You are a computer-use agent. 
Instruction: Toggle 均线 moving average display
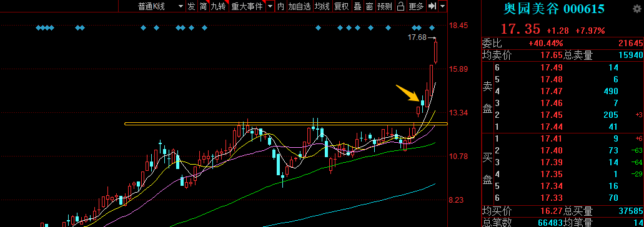tap(322, 6)
